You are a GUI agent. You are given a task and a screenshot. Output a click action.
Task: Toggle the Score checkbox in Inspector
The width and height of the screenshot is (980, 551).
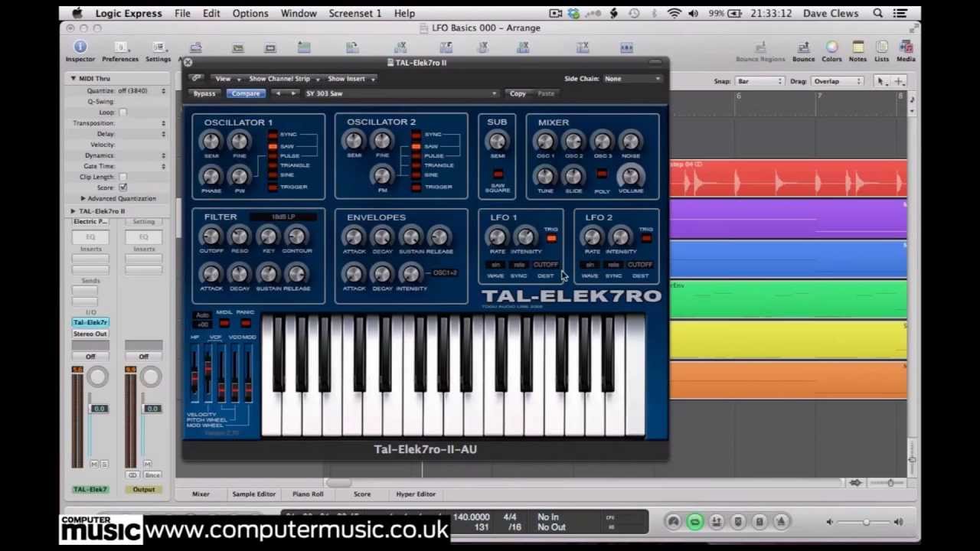[122, 187]
